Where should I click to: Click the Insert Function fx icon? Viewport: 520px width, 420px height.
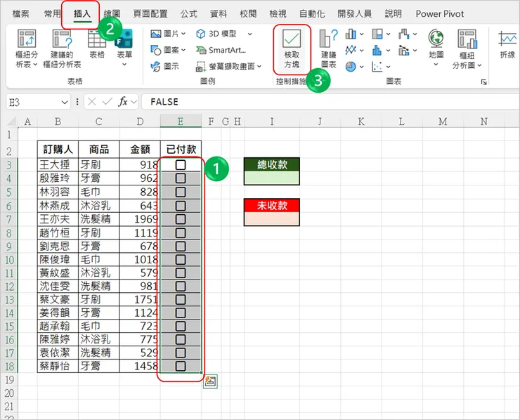123,102
